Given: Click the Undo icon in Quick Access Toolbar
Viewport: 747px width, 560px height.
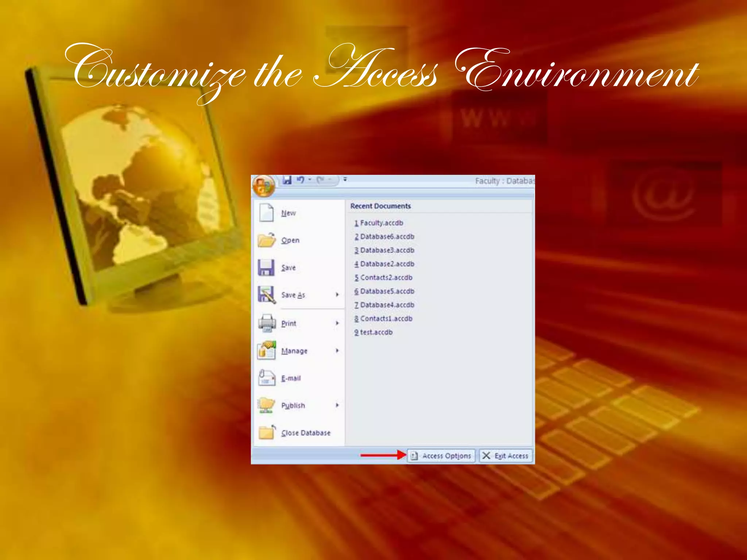Looking at the screenshot, I should point(301,180).
